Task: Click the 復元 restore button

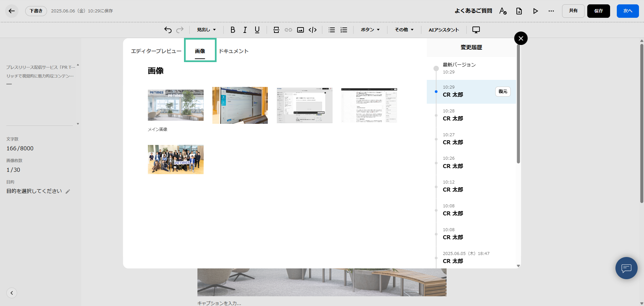Action: 503,92
